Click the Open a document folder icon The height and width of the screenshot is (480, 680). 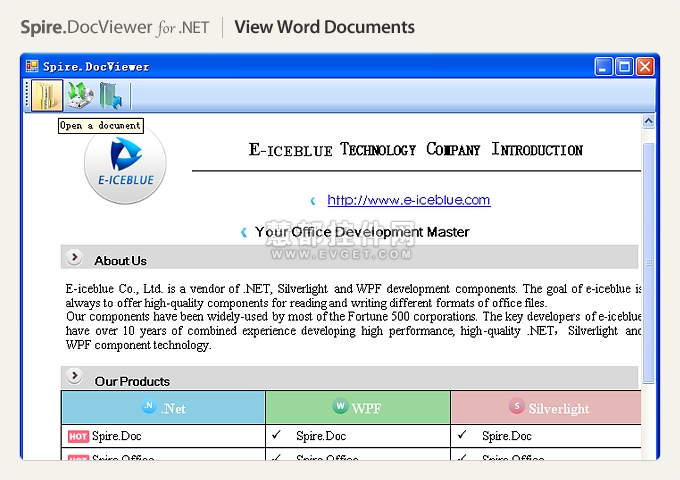point(47,95)
